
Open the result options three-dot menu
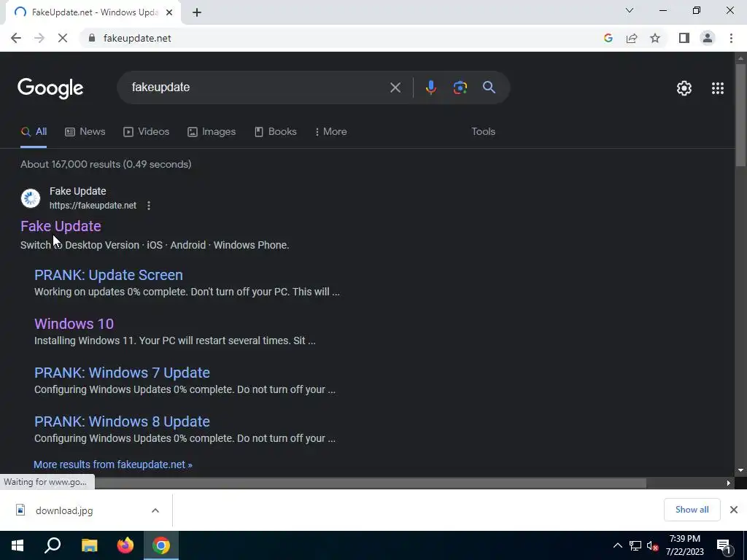(149, 206)
